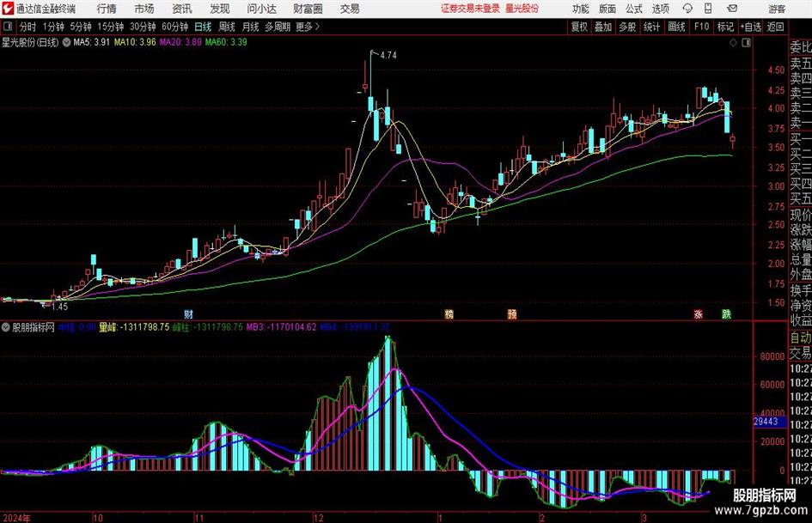Click 自动 in the right side panel
The image size is (812, 523).
(x=801, y=338)
